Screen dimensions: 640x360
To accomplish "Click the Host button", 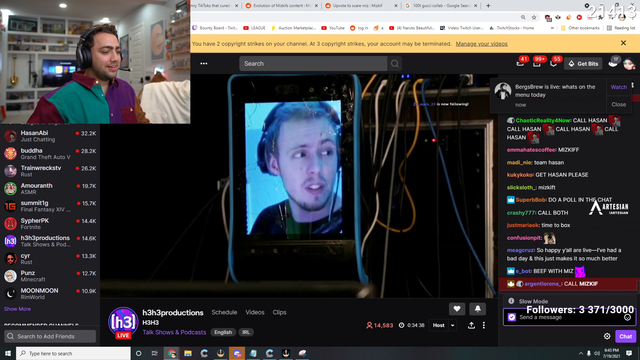I will pos(438,325).
